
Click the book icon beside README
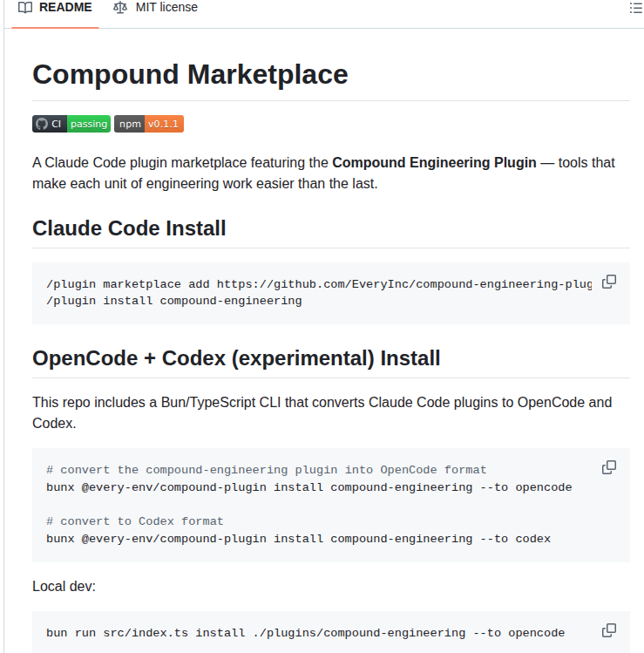(25, 8)
